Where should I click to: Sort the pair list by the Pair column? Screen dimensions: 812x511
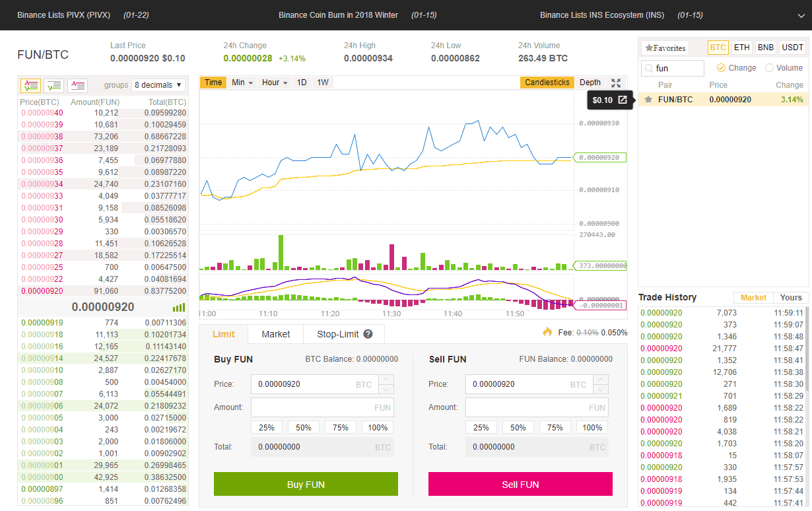tap(665, 85)
